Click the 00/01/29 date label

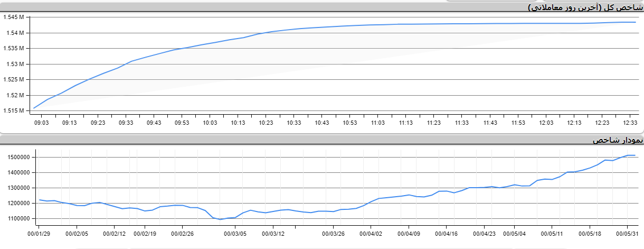(39, 233)
